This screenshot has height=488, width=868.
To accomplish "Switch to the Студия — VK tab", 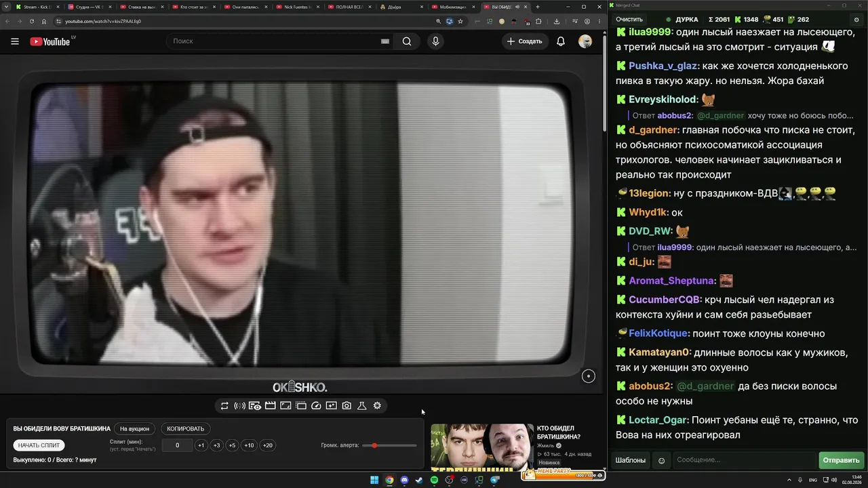I will tap(89, 7).
